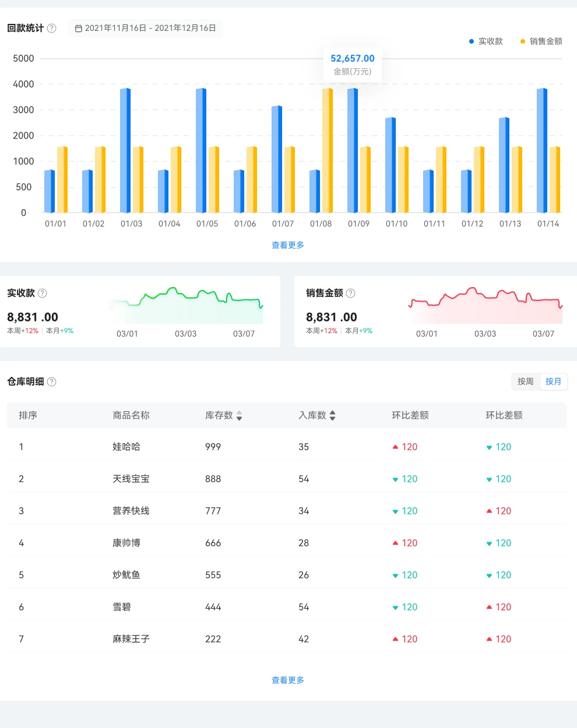Click 8,831.00 value in 实收款 card
Screen dimensions: 577x728
coord(33,317)
